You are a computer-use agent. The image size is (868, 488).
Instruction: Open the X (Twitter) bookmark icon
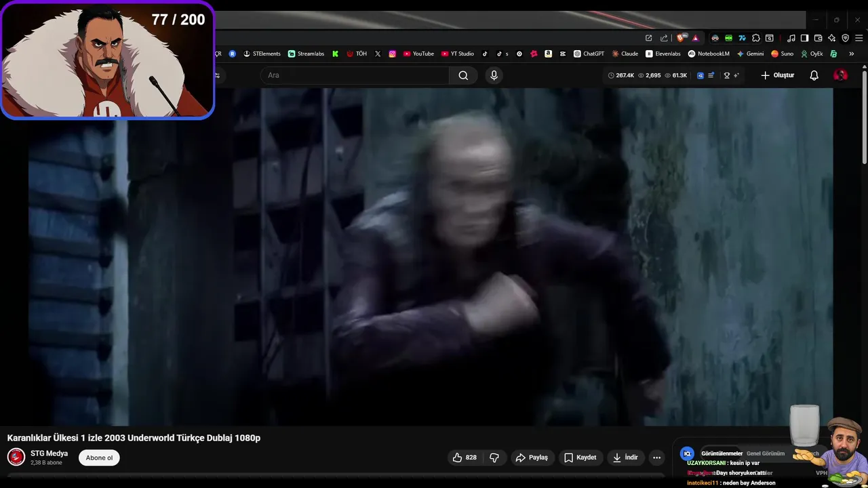(378, 54)
